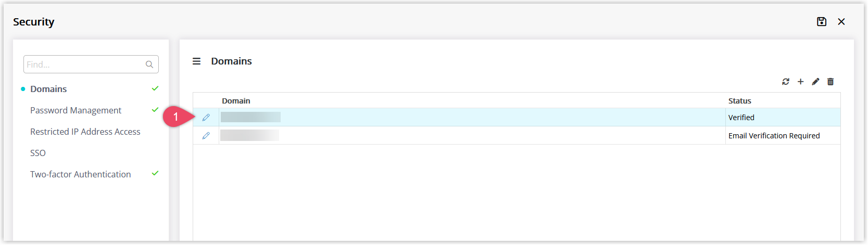The height and width of the screenshot is (245, 868).
Task: Select Domains in the sidebar
Action: coord(48,89)
